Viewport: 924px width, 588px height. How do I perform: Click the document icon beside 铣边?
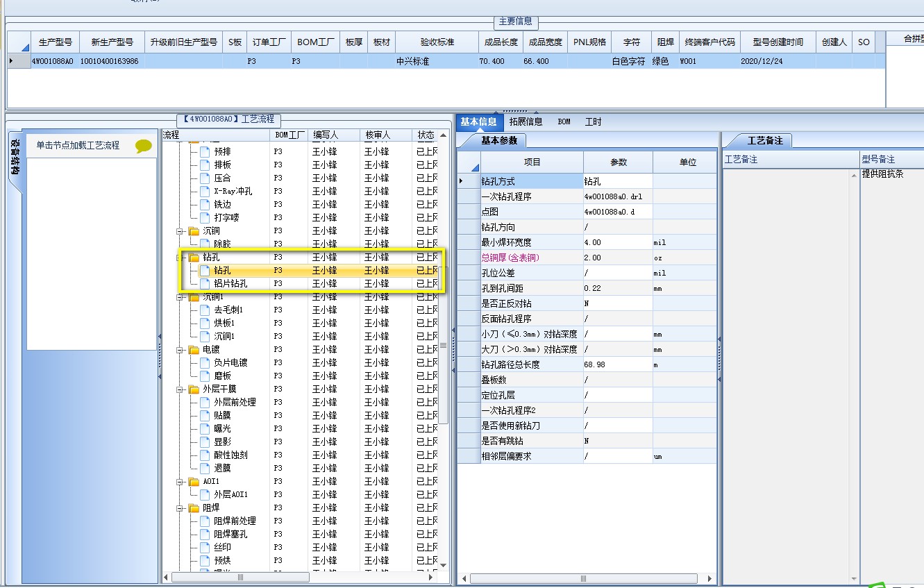click(204, 204)
